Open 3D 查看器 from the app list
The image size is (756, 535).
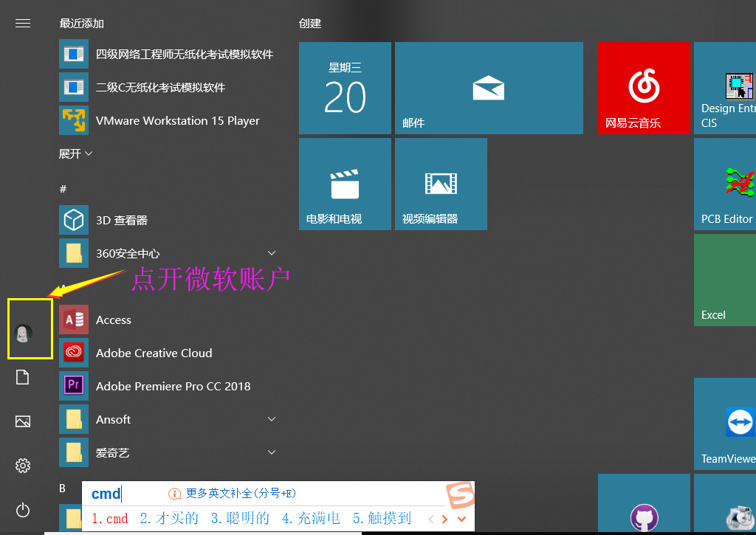[x=126, y=220]
